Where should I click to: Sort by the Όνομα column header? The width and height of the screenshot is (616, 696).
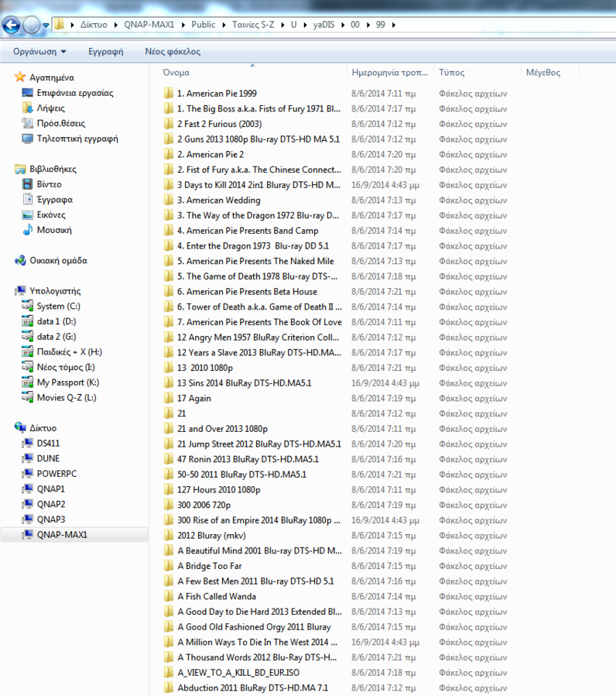pyautogui.click(x=176, y=72)
